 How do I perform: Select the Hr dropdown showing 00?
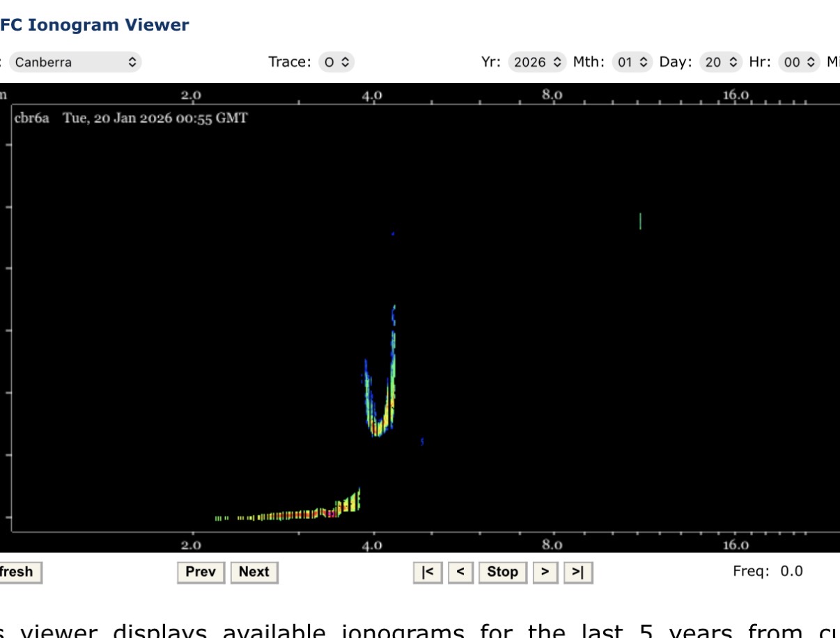pos(799,62)
